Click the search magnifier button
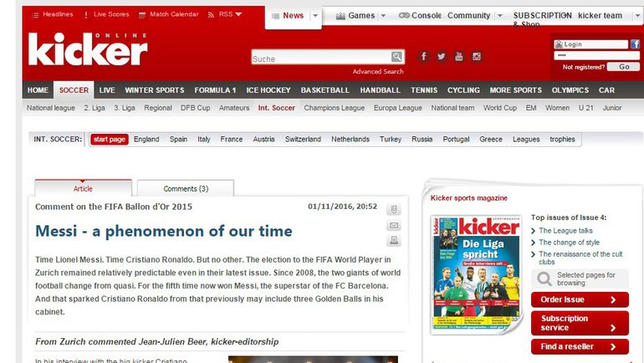 click(x=396, y=56)
